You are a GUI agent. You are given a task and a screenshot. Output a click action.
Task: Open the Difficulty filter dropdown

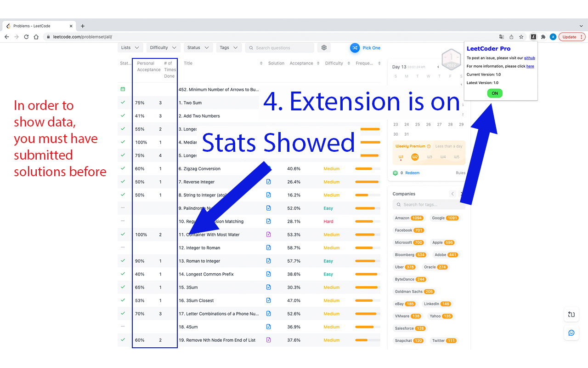[x=163, y=48]
